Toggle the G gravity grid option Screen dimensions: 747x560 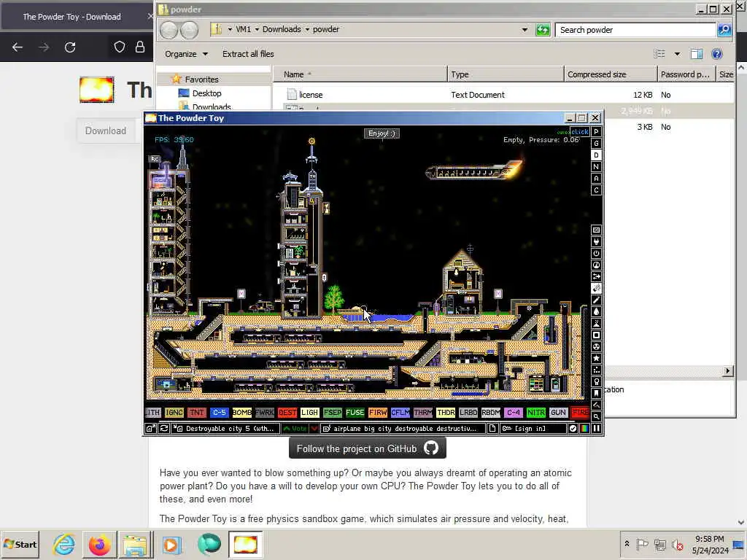[x=596, y=144]
